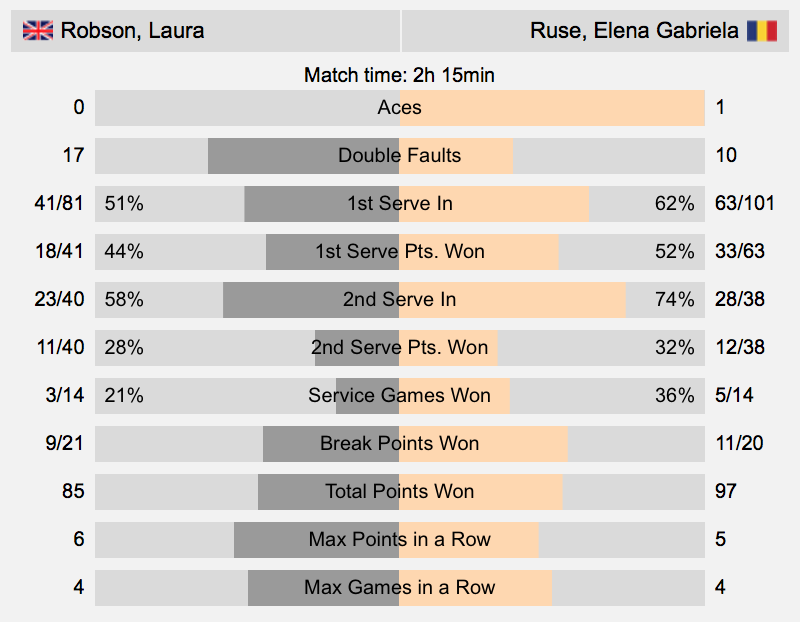Click the Double Faults row label

pyautogui.click(x=399, y=156)
